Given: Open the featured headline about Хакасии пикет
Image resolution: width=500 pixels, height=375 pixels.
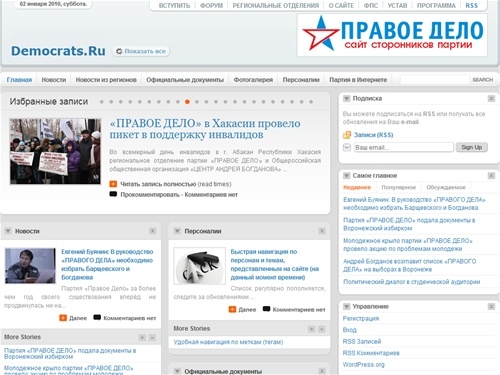Looking at the screenshot, I should [205, 129].
